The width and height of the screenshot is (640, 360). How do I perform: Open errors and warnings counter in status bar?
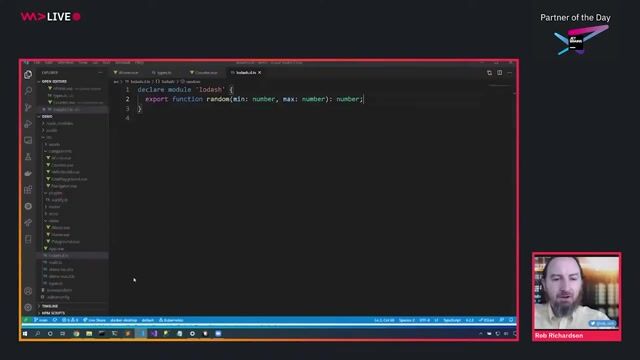click(70, 320)
